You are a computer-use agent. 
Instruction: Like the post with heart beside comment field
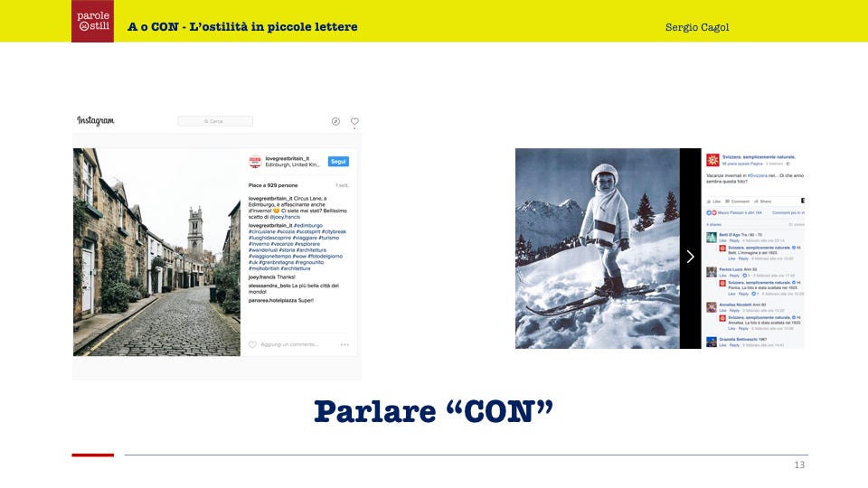(252, 344)
